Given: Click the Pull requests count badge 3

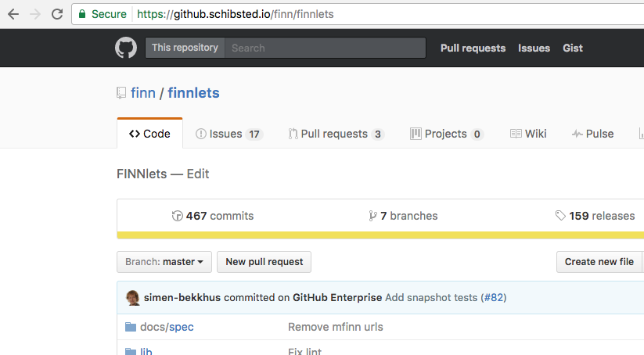Looking at the screenshot, I should click(x=377, y=134).
